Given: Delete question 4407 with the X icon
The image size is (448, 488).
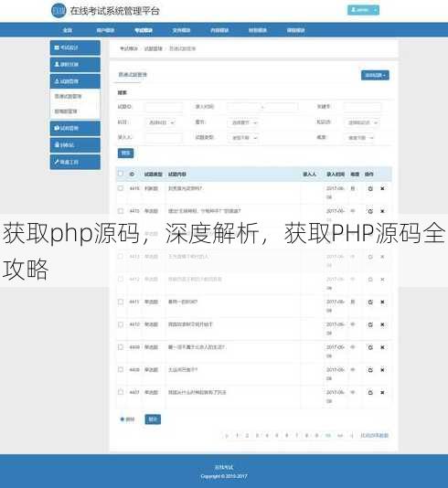Looking at the screenshot, I should pyautogui.click(x=382, y=393).
